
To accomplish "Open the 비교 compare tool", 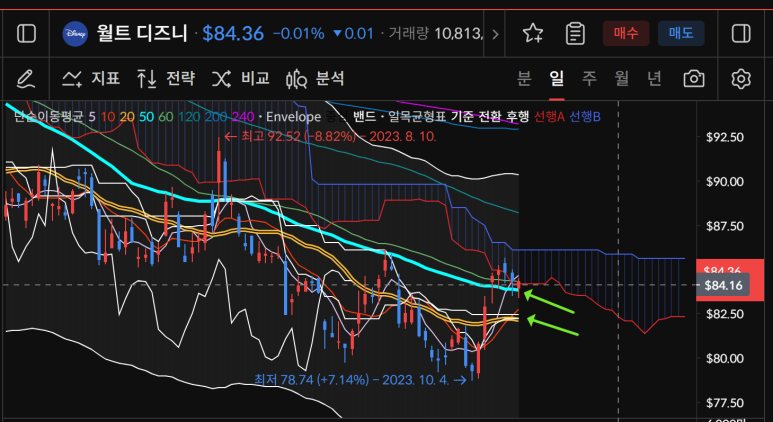I will coord(241,79).
